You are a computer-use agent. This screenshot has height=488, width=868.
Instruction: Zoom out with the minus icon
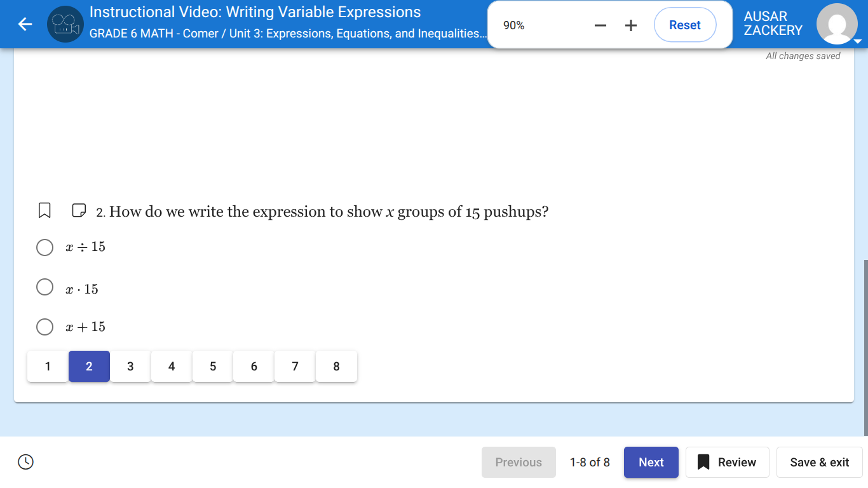pyautogui.click(x=599, y=25)
